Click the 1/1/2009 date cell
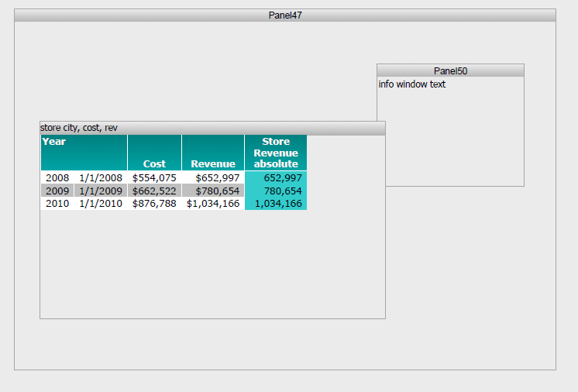Screen dimensions: 578x392 [x=101, y=191]
